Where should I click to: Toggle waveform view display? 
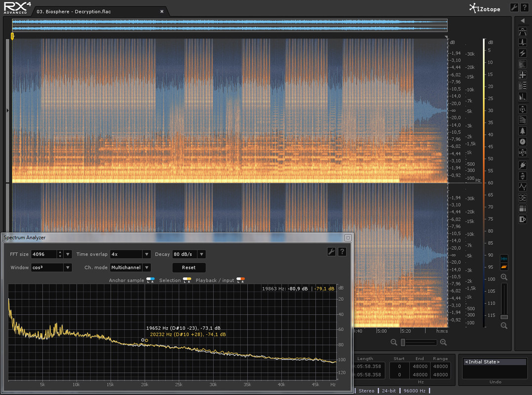[x=504, y=259]
